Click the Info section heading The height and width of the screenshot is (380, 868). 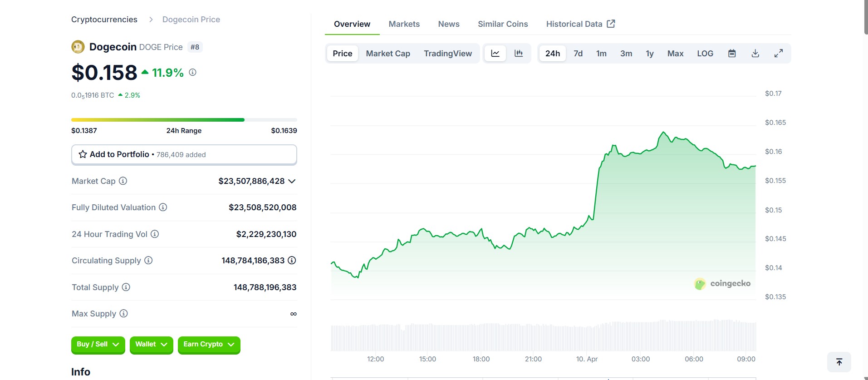point(81,372)
